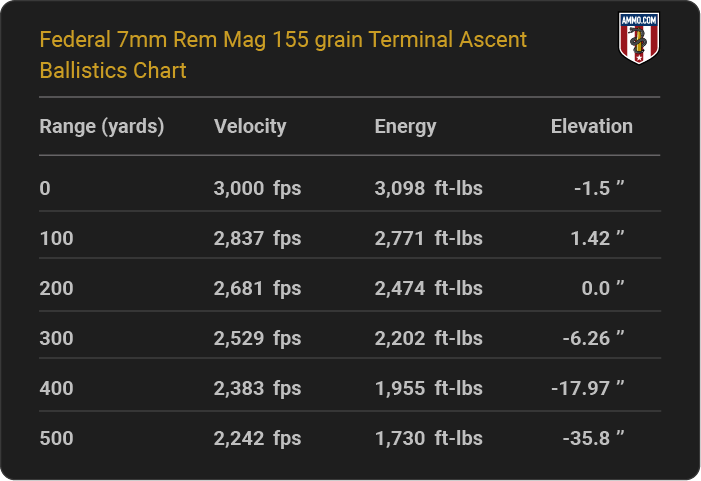Click the -35.8 inch elevation value
The width and height of the screenshot is (701, 481).
click(x=593, y=438)
